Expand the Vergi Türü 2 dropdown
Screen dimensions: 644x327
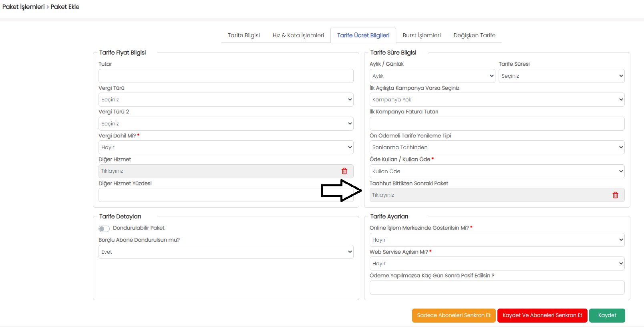pyautogui.click(x=225, y=124)
